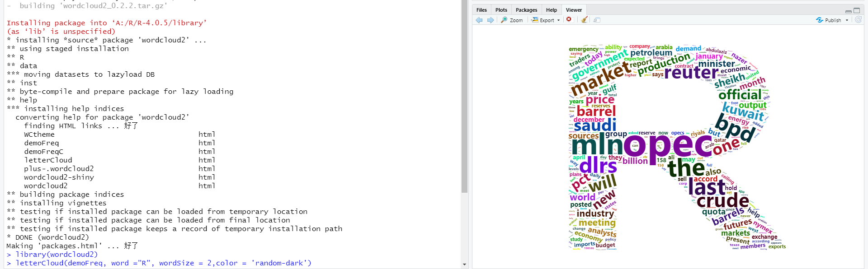Go back with the Viewer's left arrow
Image resolution: width=868 pixels, height=269 pixels.
tap(479, 20)
